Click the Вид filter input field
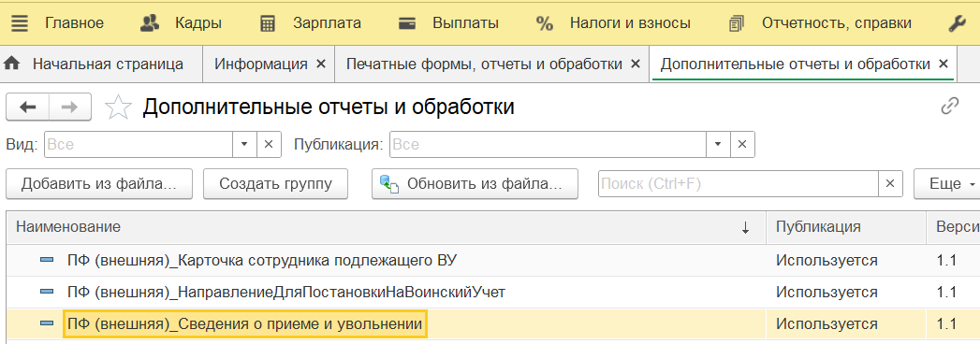Image resolution: width=980 pixels, height=344 pixels. click(138, 144)
